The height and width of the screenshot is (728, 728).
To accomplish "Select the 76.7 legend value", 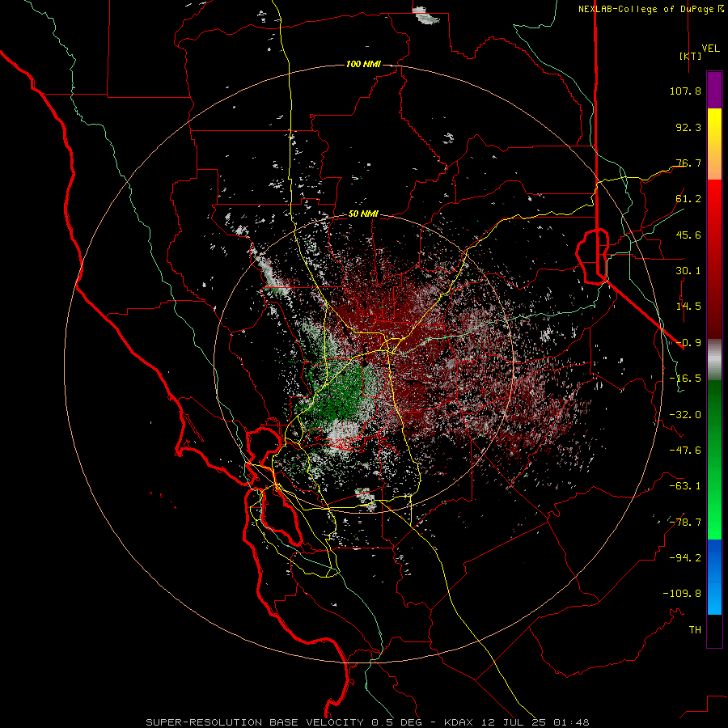I will [688, 163].
